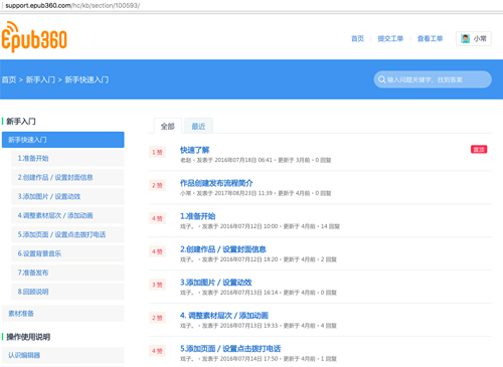Focus the search keyword input field
Screen dimensions: 503x367
[x=432, y=80]
